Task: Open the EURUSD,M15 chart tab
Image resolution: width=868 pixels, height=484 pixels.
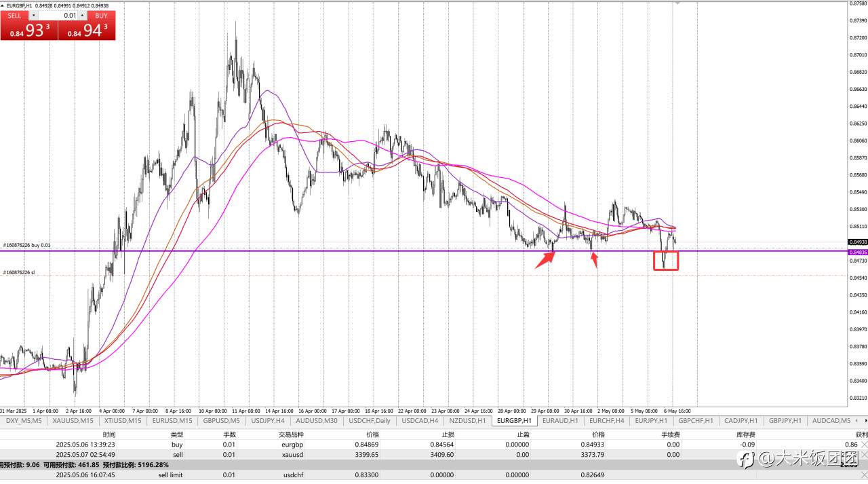Action: [x=172, y=421]
